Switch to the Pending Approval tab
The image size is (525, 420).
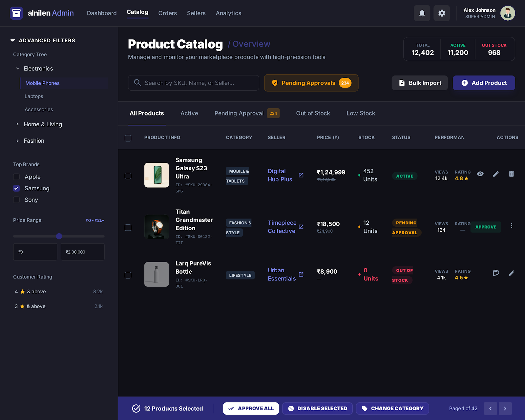239,113
